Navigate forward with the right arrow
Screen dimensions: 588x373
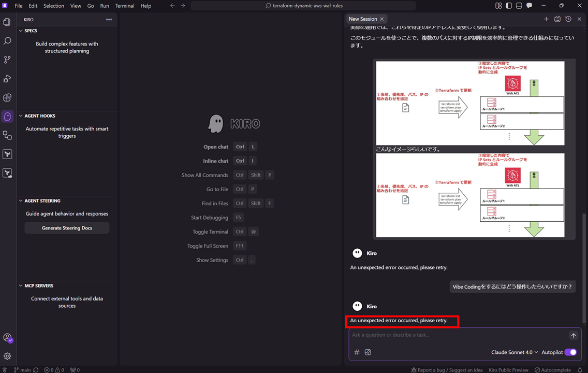[183, 6]
